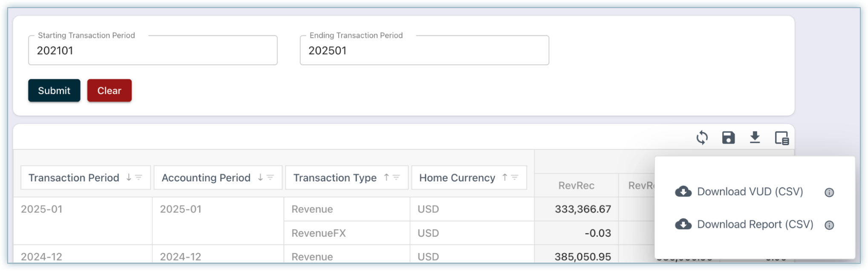
Task: Click the save floppy disk icon
Action: 728,138
